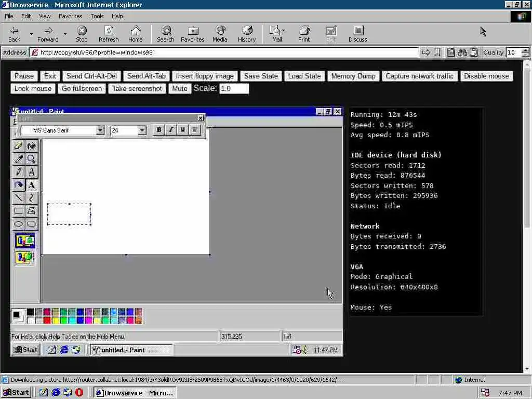Close the Fonts floating toolbar
The height and width of the screenshot is (399, 532).
[x=201, y=118]
